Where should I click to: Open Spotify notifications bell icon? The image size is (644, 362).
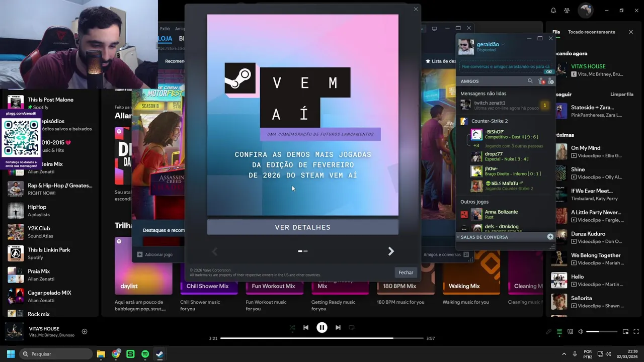point(553,10)
